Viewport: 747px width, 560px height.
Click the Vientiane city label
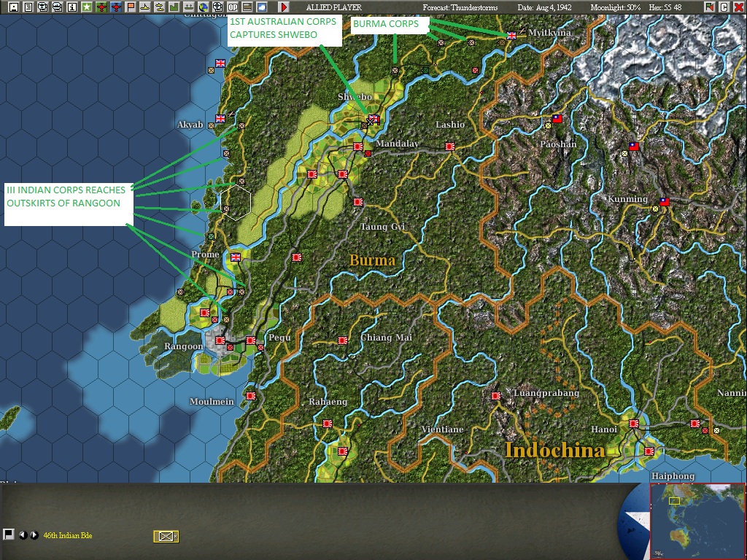click(443, 429)
